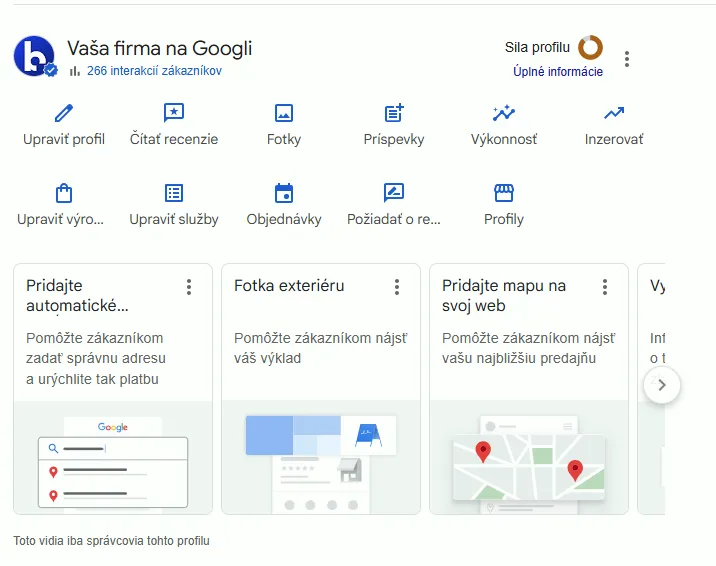
Task: Click the Sila profilu progress ring
Action: pos(591,47)
